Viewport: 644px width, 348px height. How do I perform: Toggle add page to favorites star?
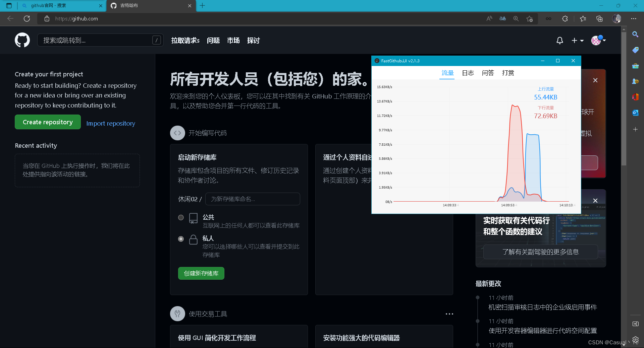pyautogui.click(x=530, y=19)
